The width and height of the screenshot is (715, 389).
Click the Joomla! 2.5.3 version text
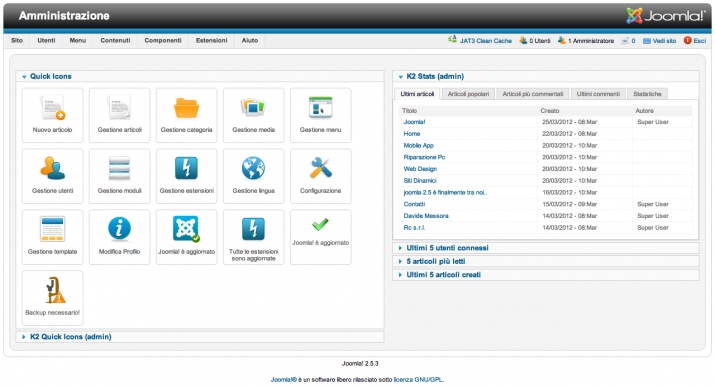360,364
